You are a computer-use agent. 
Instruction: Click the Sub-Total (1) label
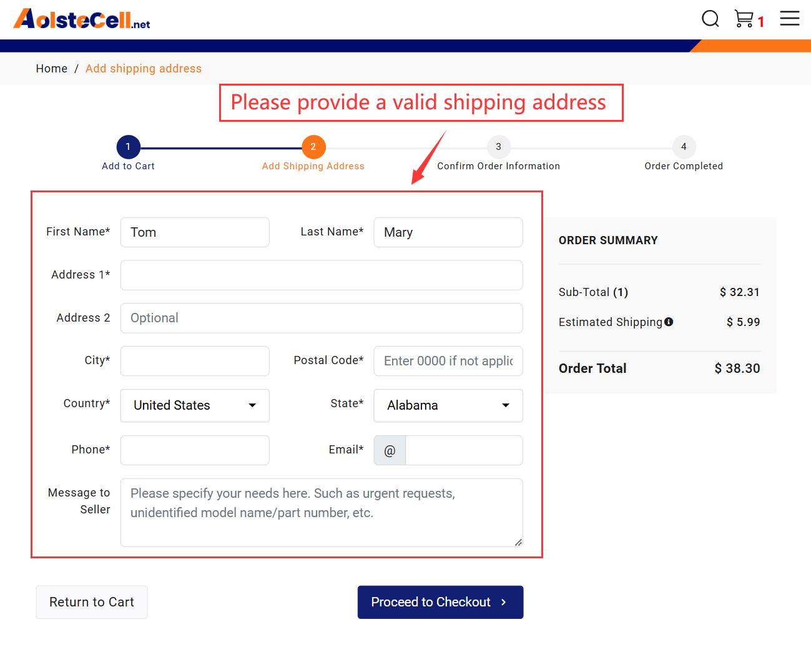[x=593, y=292]
